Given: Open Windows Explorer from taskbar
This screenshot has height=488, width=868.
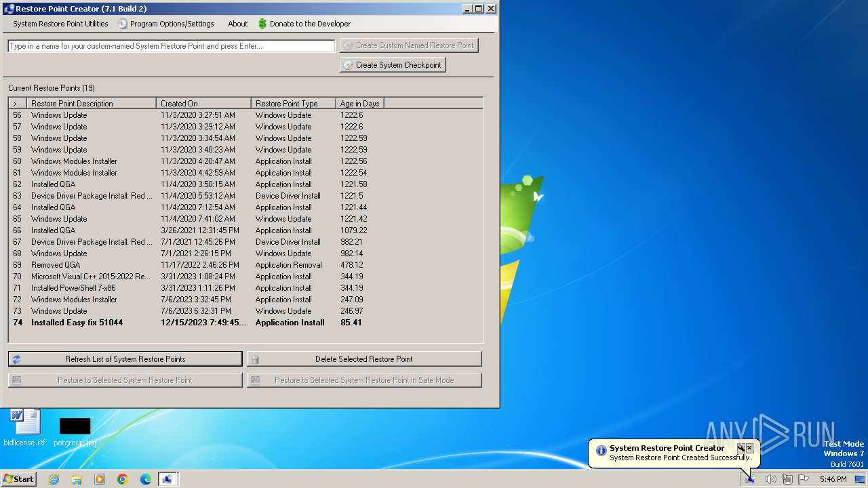Looking at the screenshot, I should [77, 479].
